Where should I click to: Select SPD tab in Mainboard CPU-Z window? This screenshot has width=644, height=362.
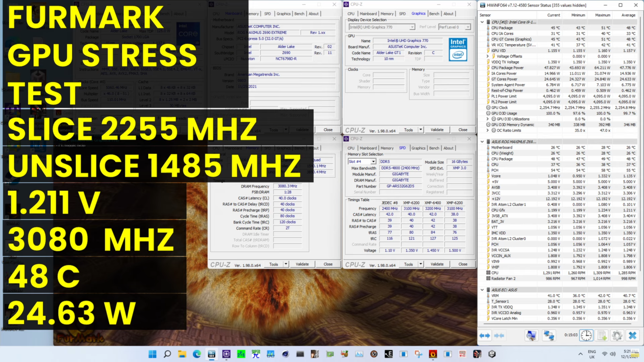(268, 14)
